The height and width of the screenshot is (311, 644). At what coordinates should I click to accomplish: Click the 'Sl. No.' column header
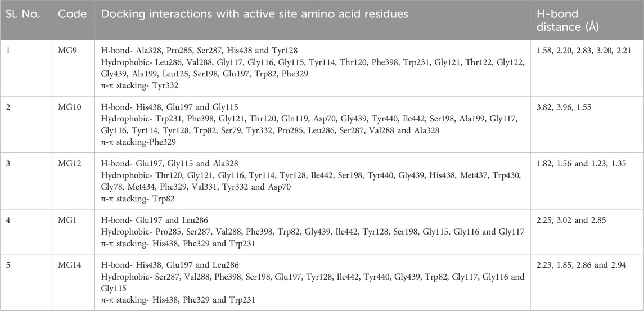coord(24,14)
